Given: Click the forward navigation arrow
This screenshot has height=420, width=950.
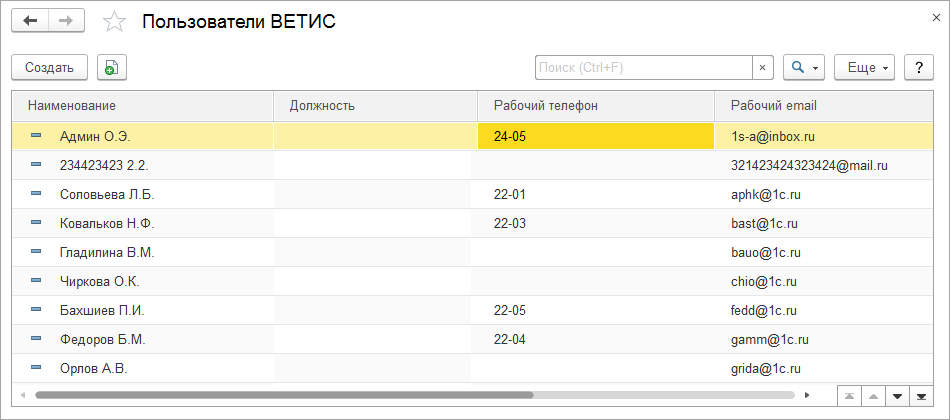Looking at the screenshot, I should click(x=66, y=21).
